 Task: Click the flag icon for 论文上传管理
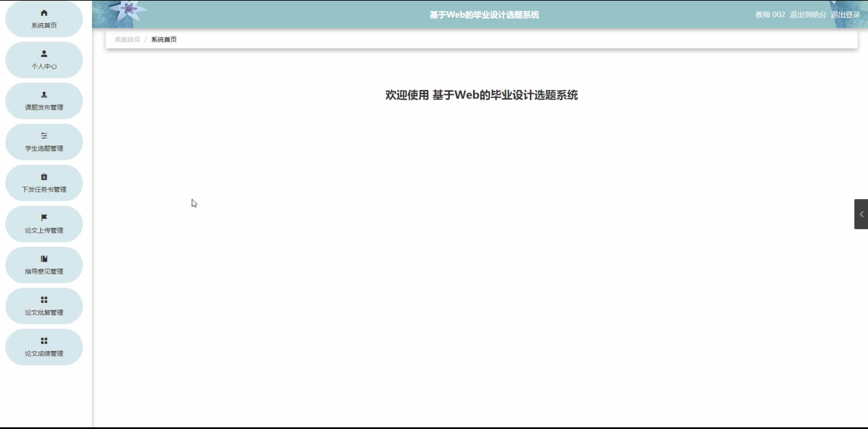[x=44, y=218]
